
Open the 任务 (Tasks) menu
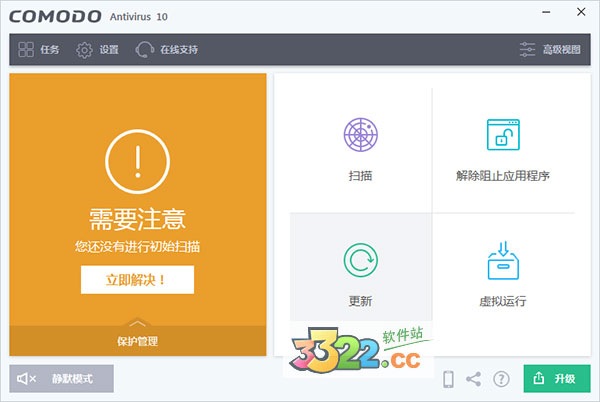[x=39, y=50]
